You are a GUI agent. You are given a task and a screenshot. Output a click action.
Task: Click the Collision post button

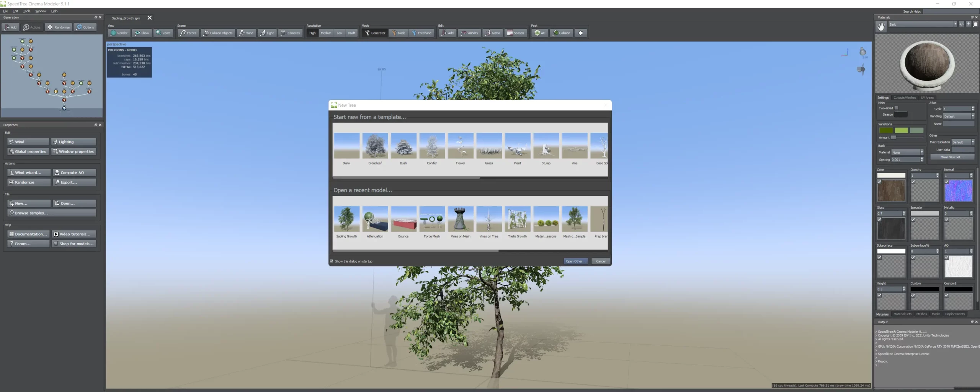tap(562, 33)
